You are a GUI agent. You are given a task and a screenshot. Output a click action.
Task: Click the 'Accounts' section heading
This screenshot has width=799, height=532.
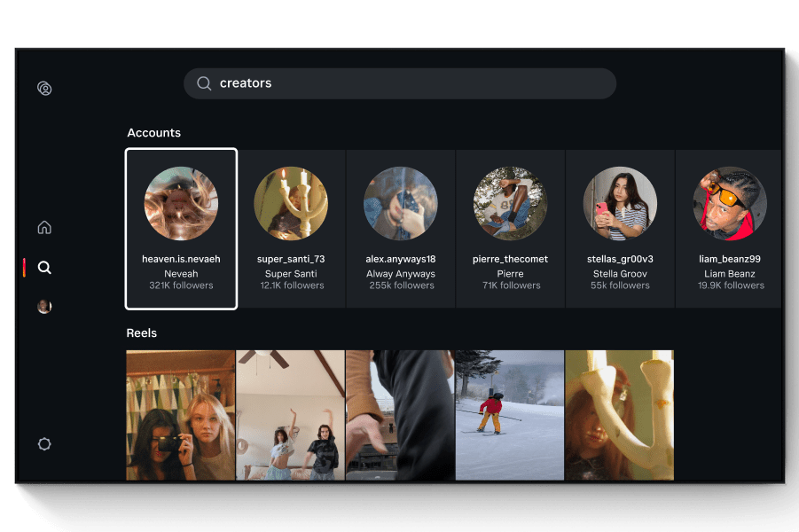point(154,133)
